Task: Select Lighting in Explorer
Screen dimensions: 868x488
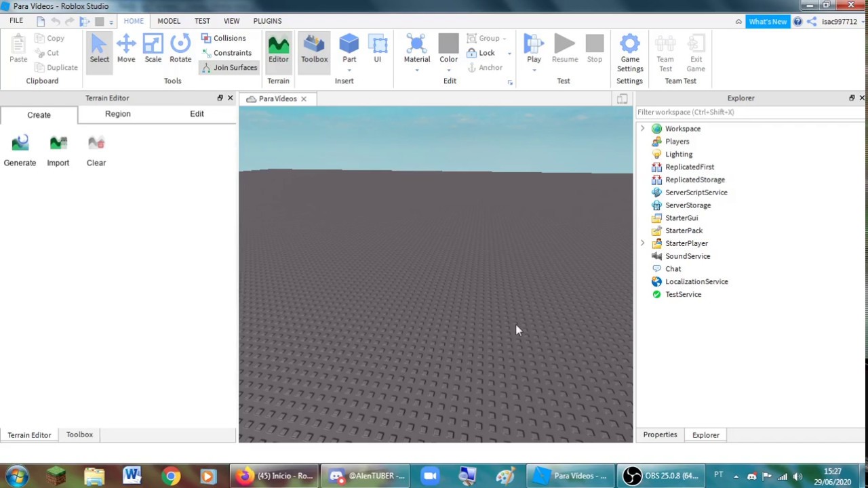Action: [679, 155]
